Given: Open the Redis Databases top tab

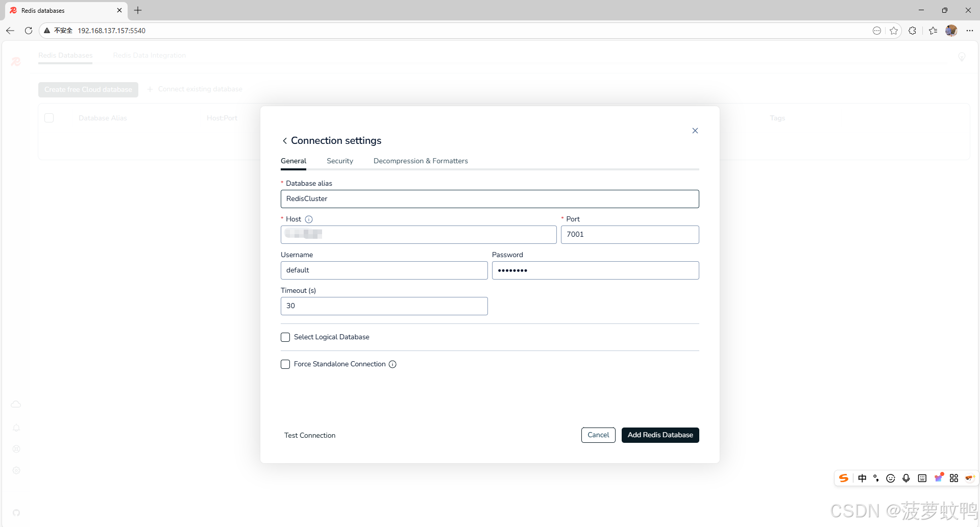Looking at the screenshot, I should pos(65,56).
